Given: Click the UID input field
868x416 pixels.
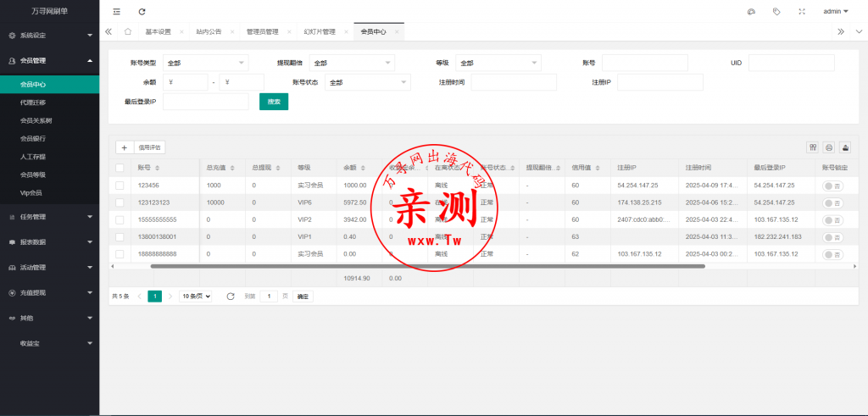Looking at the screenshot, I should (x=791, y=63).
